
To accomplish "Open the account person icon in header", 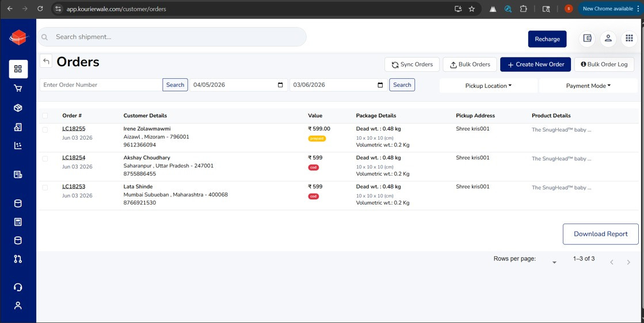I will pyautogui.click(x=608, y=39).
